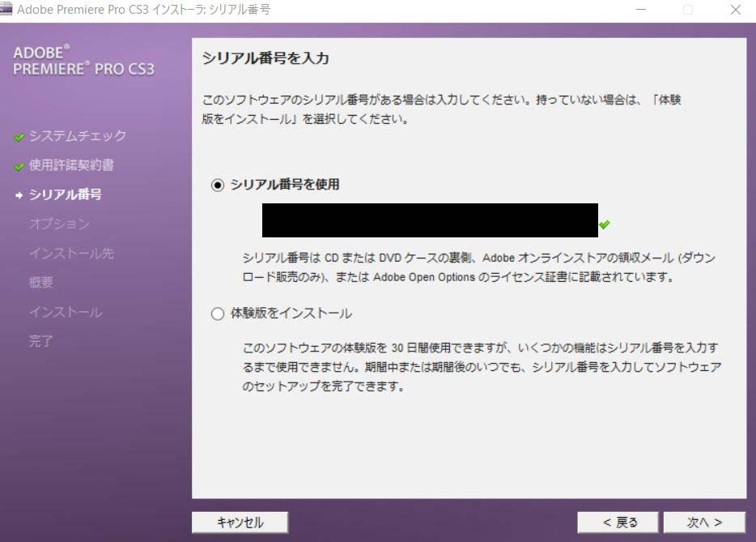Click the blacked-out serial number input field
This screenshot has width=756, height=542.
click(x=430, y=220)
